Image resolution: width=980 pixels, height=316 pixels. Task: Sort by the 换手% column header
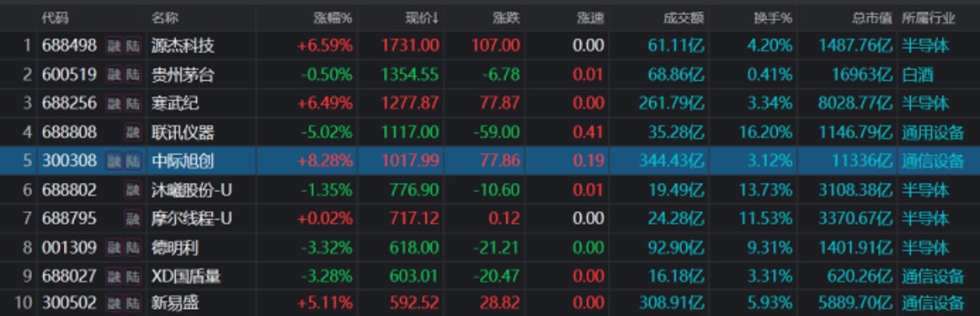pos(773,19)
